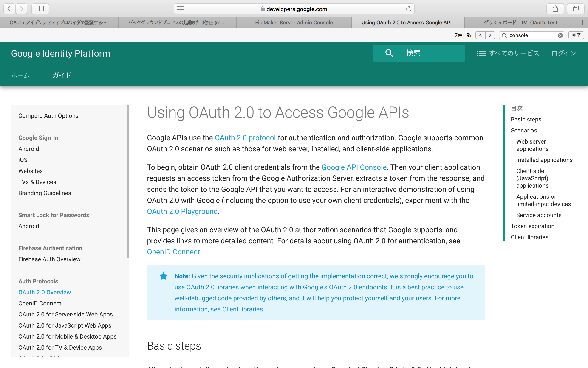Switch to バックグラウンドプロセス tab
This screenshot has width=588, height=368.
[177, 23]
